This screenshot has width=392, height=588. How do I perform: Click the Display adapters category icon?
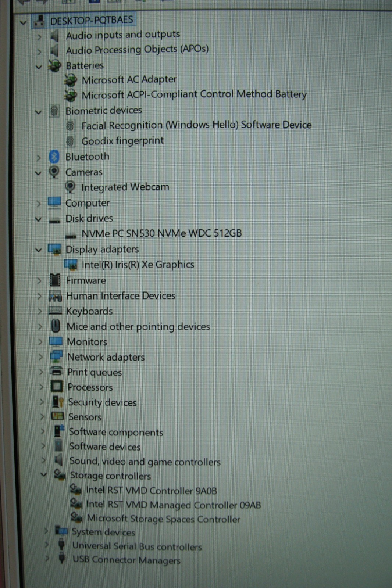point(55,250)
